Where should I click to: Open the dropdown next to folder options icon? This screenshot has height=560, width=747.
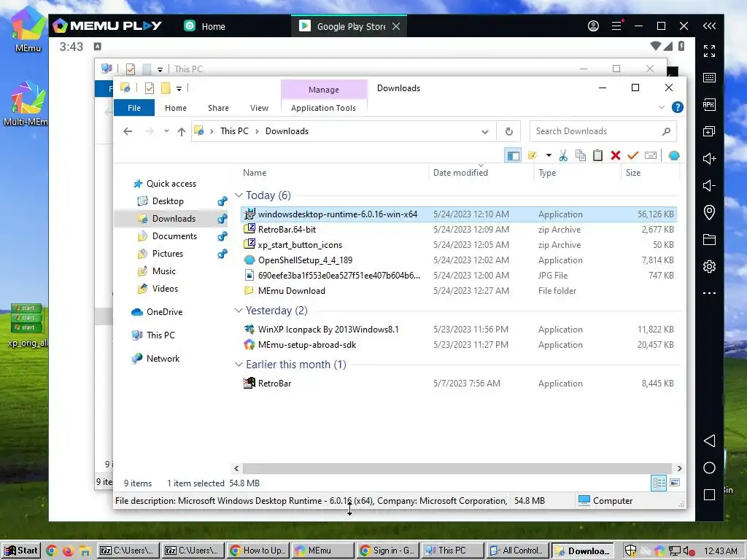point(549,156)
